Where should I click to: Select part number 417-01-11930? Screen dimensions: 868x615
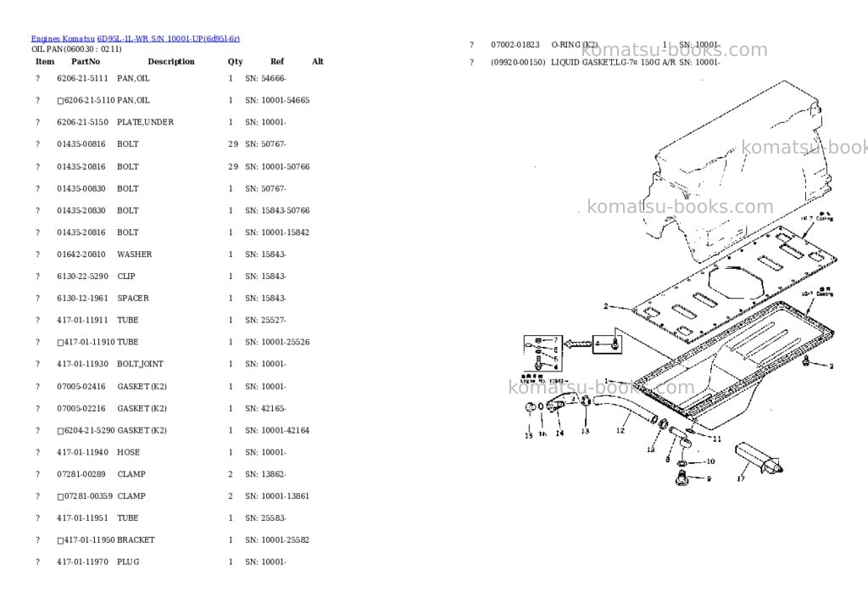[x=82, y=364]
